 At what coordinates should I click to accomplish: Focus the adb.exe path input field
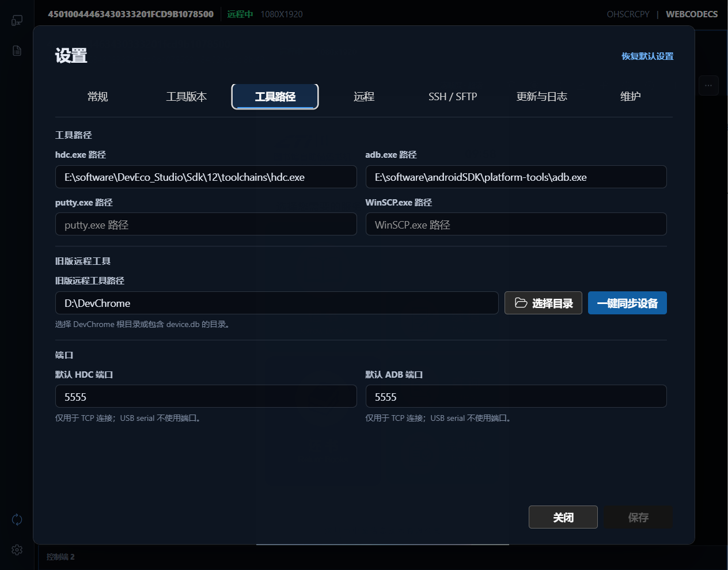[x=516, y=177]
